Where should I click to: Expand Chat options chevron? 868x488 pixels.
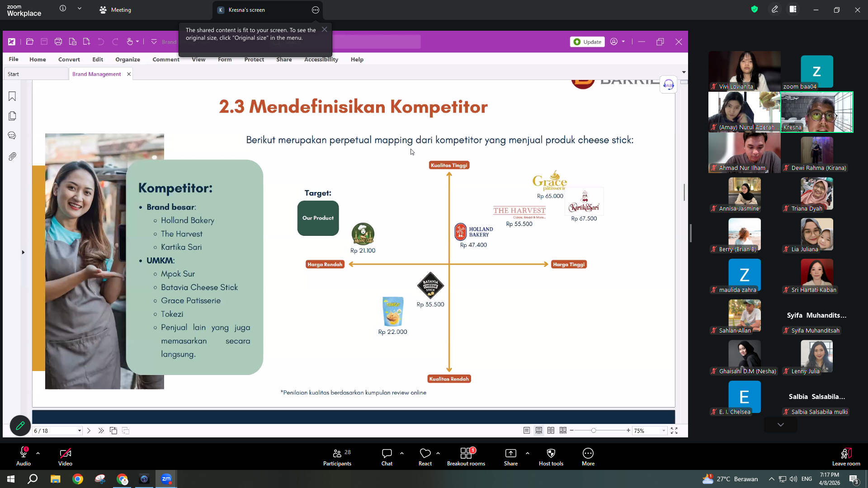(402, 453)
